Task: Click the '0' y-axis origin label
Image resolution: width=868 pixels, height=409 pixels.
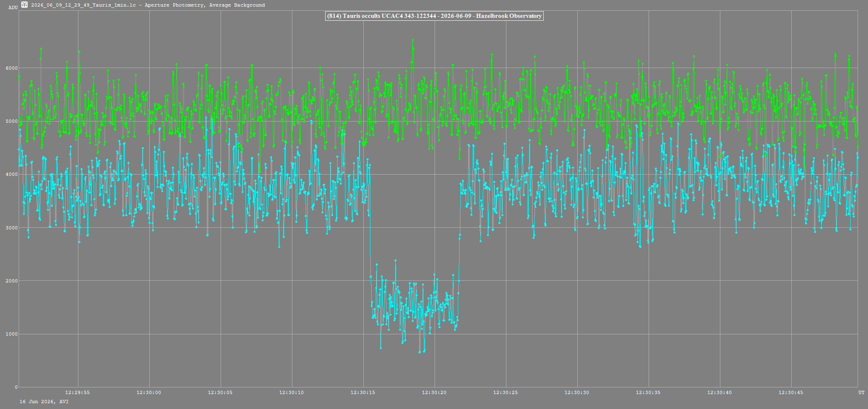Action: pyautogui.click(x=16, y=387)
